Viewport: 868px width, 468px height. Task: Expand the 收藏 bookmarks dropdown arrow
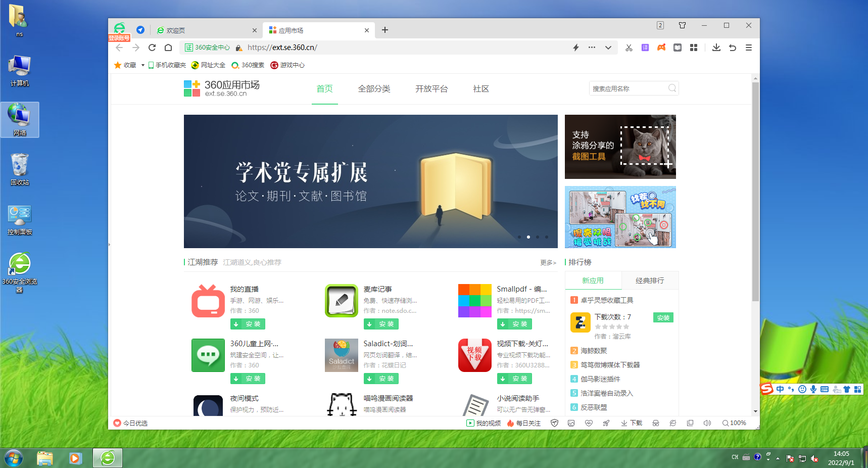[x=143, y=65]
